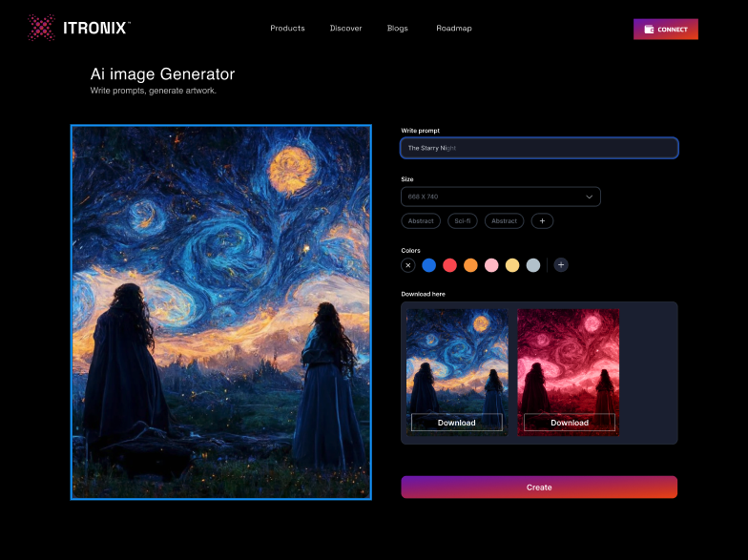Toggle the first Abstract style chip

(421, 221)
